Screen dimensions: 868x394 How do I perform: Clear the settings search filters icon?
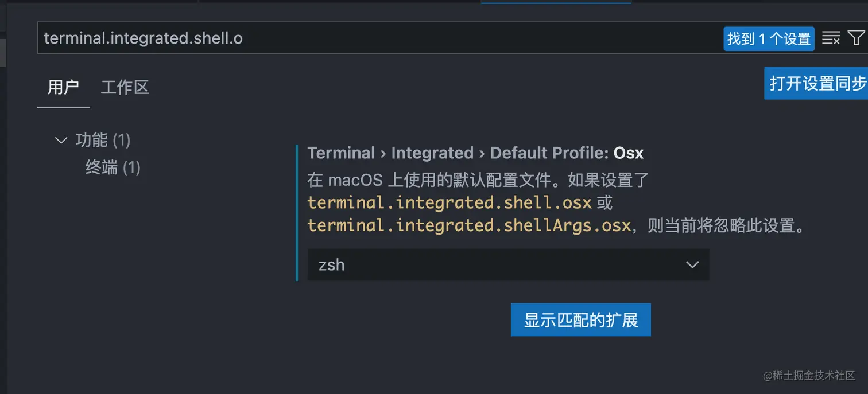click(831, 38)
